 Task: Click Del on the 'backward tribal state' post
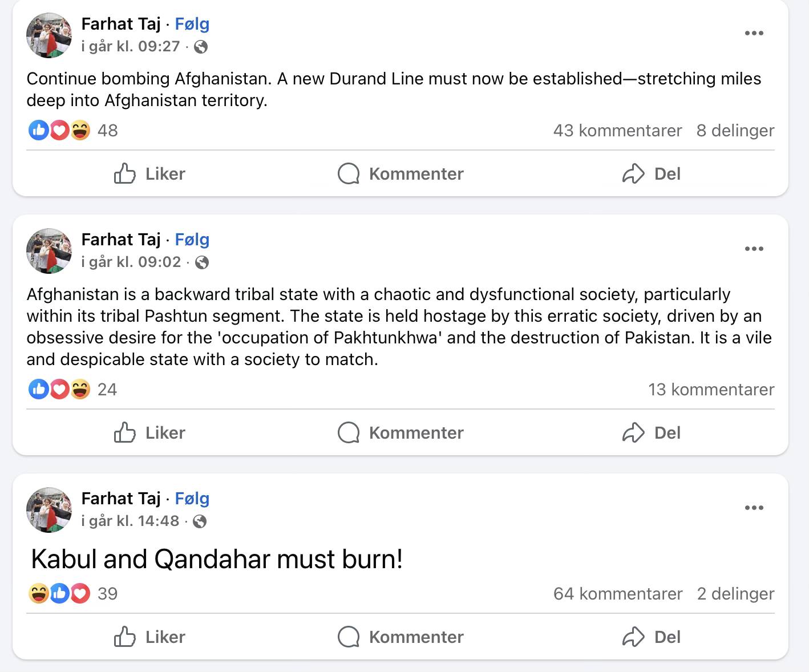[651, 432]
